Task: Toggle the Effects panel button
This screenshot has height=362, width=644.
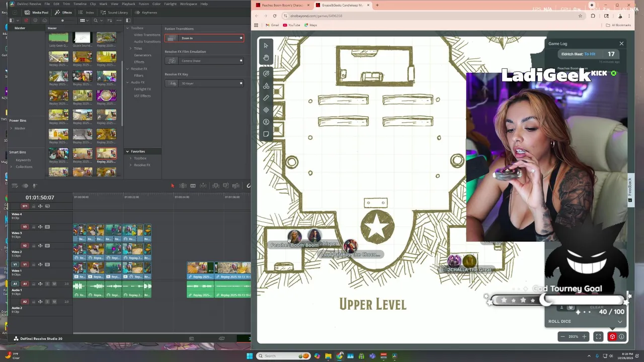Action: coord(64,12)
